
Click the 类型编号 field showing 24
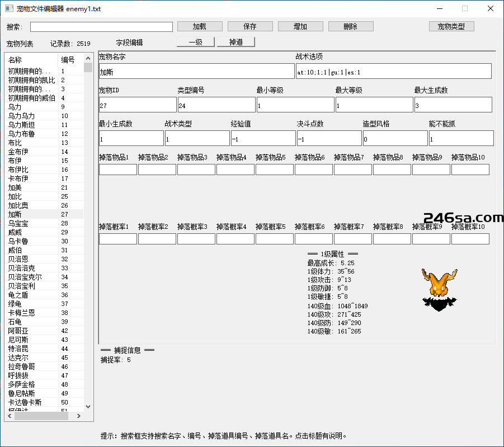[x=216, y=105]
